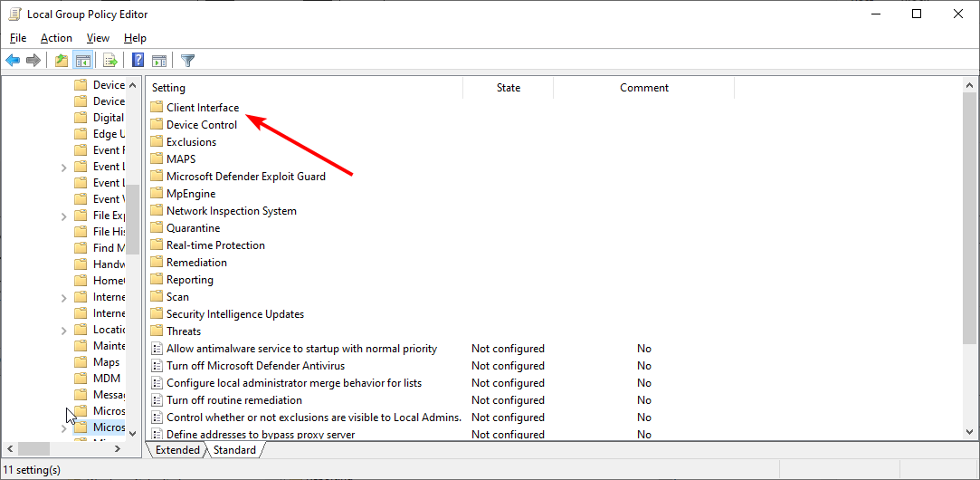Select the Messag tree folder
The width and height of the screenshot is (980, 480).
pyautogui.click(x=100, y=394)
